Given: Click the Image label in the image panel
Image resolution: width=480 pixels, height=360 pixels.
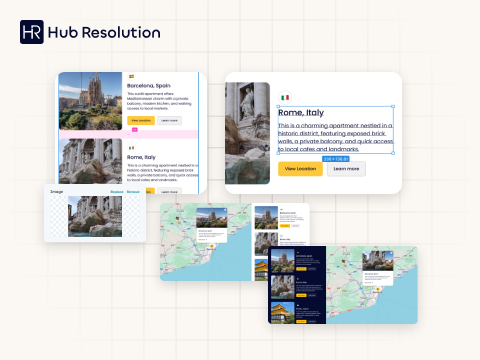Looking at the screenshot, I should (57, 192).
